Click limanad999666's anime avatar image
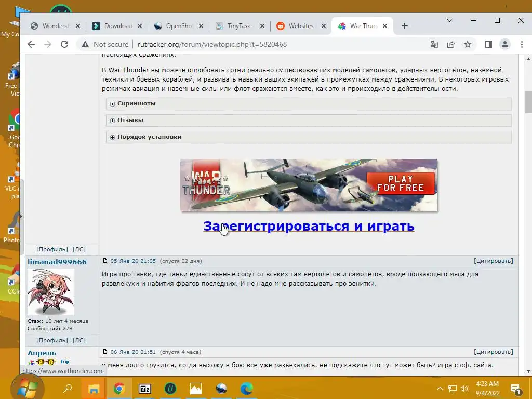This screenshot has width=532, height=399. click(51, 292)
